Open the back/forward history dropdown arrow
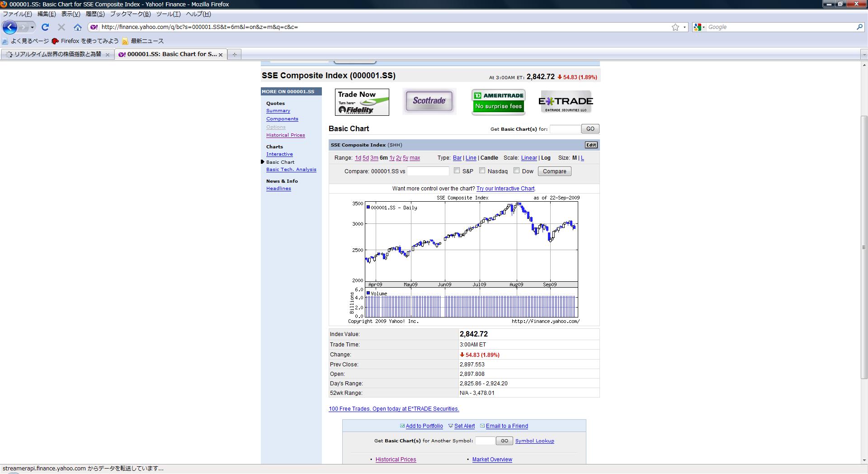Viewport: 868px width, 474px height. coord(32,27)
